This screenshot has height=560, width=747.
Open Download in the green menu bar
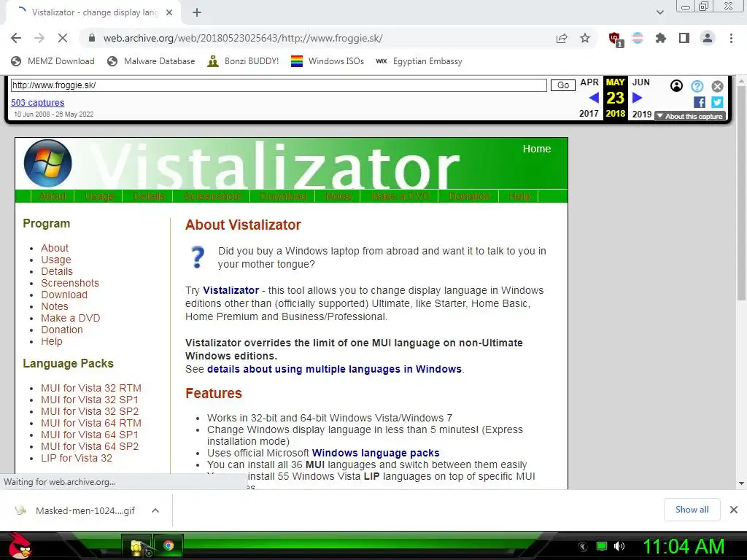[x=283, y=196]
